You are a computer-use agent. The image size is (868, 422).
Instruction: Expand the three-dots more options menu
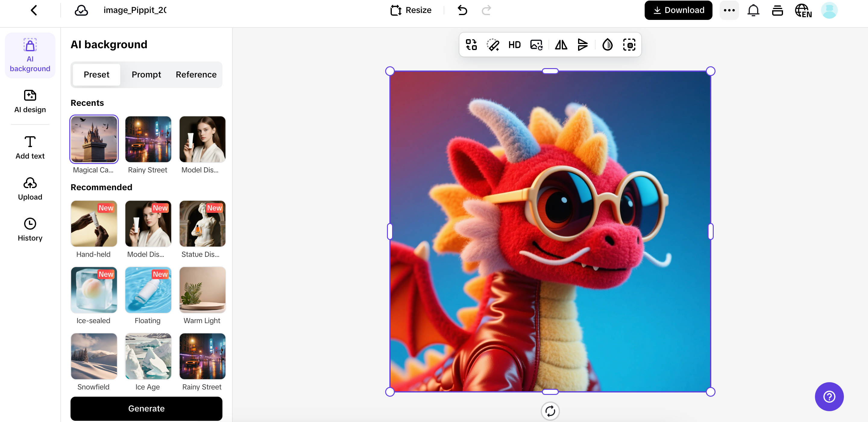point(729,10)
